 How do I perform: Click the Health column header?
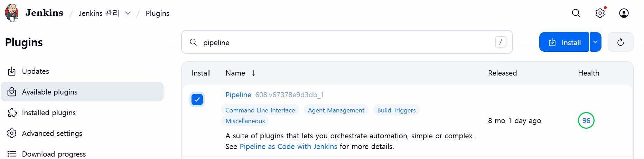pyautogui.click(x=588, y=73)
